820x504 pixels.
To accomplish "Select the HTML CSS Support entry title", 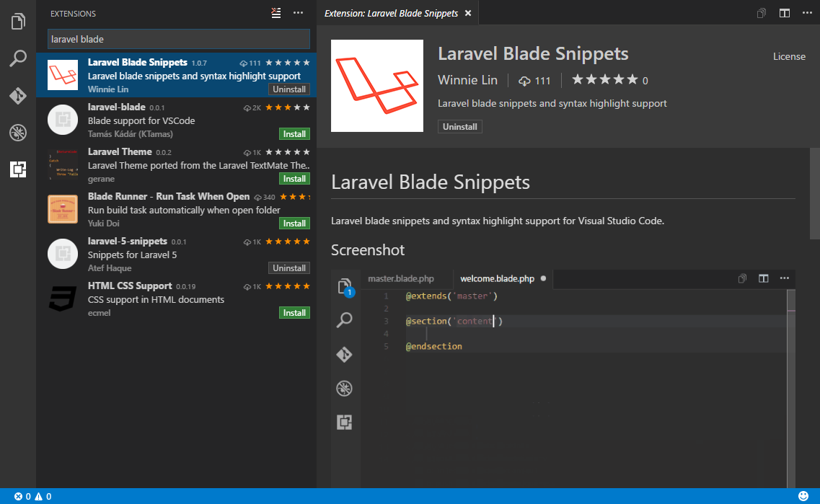I will tap(130, 286).
